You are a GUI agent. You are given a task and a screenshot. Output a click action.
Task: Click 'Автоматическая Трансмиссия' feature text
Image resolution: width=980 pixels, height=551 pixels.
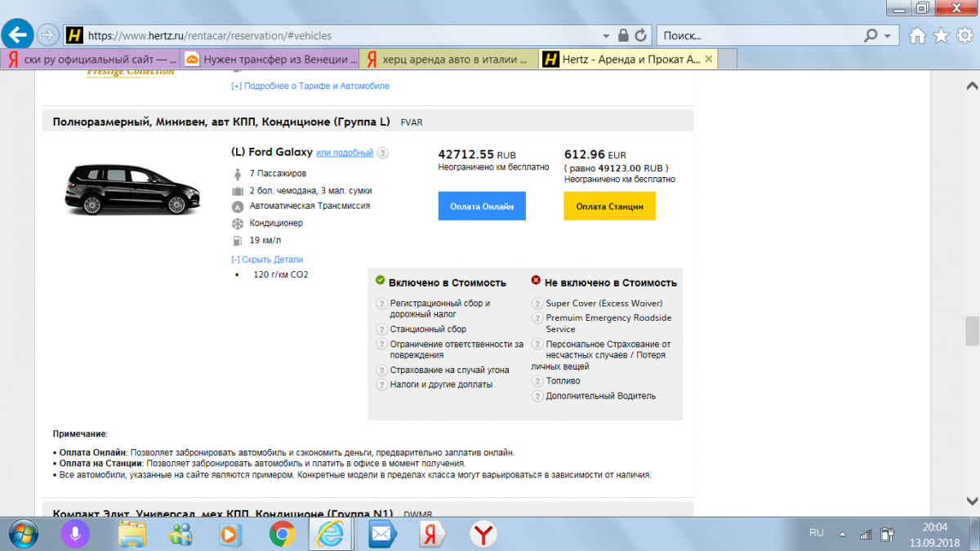click(x=310, y=206)
